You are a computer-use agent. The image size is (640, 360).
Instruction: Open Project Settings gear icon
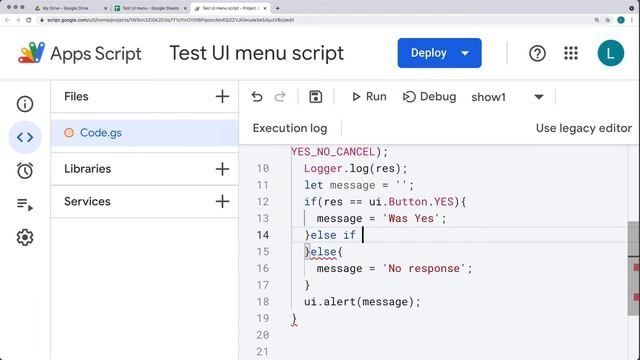25,237
